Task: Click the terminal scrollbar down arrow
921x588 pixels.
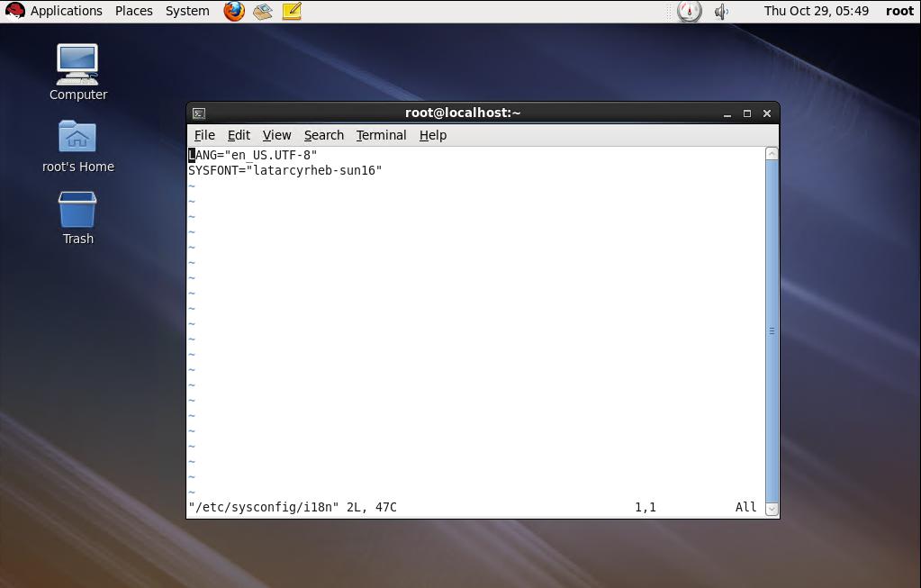Action: pos(772,509)
